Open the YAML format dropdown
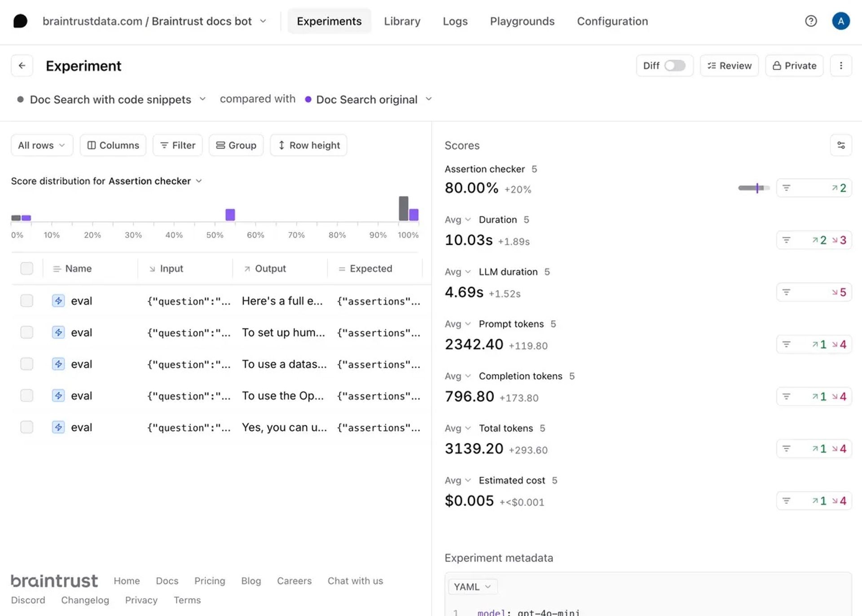Image resolution: width=862 pixels, height=616 pixels. tap(472, 587)
